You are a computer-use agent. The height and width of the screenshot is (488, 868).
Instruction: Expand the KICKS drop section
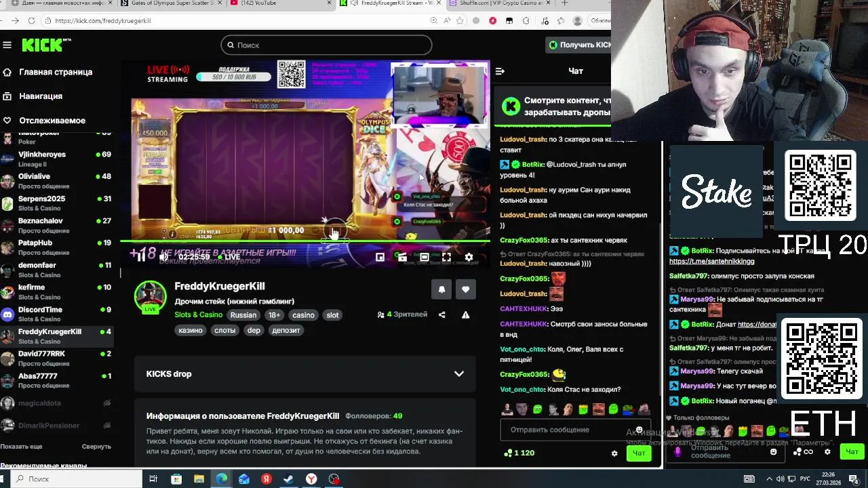tap(304, 374)
